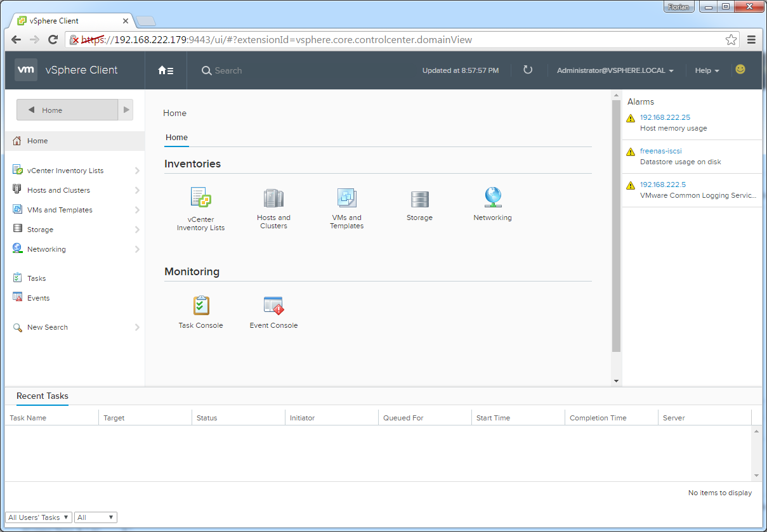
Task: Open the Administrator@VSPHERE.LOCAL user dropdown
Action: click(615, 70)
